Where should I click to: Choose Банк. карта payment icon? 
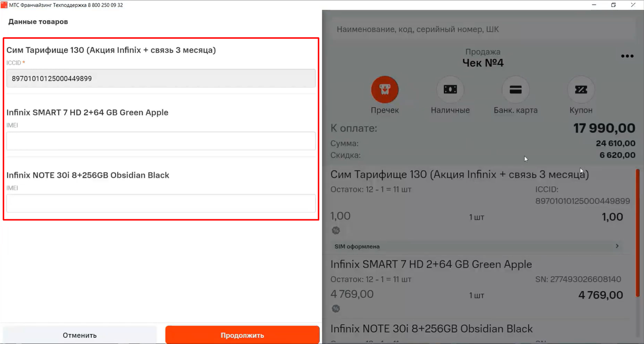click(515, 90)
